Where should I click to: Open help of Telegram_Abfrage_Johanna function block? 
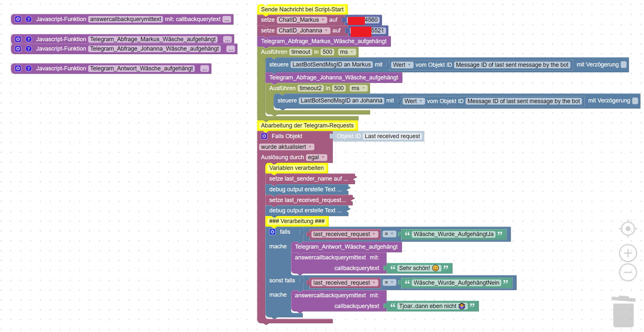[x=29, y=49]
